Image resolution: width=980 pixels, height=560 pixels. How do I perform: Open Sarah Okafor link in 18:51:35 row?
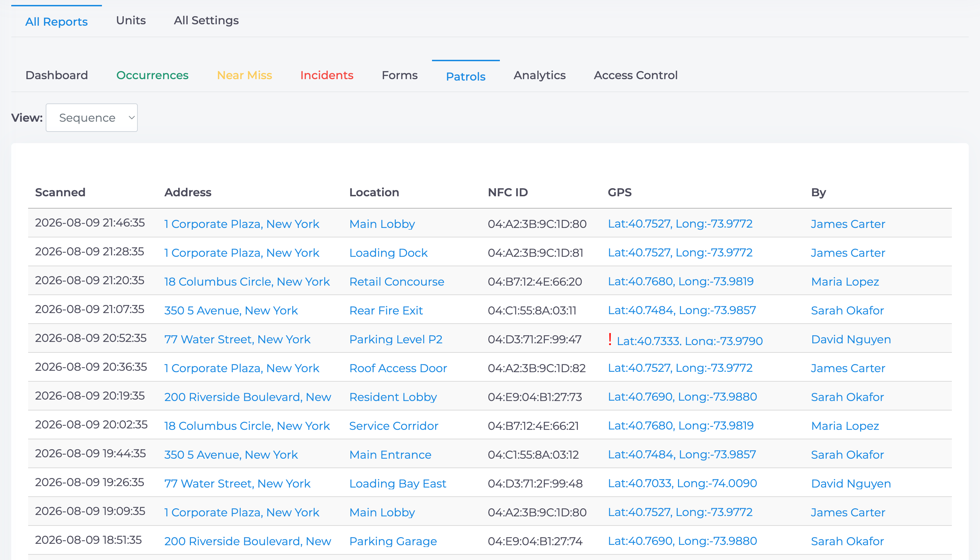coord(847,541)
